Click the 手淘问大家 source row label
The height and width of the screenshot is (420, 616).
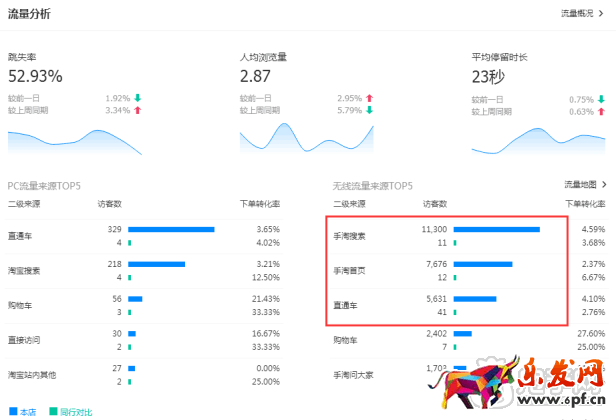(353, 375)
